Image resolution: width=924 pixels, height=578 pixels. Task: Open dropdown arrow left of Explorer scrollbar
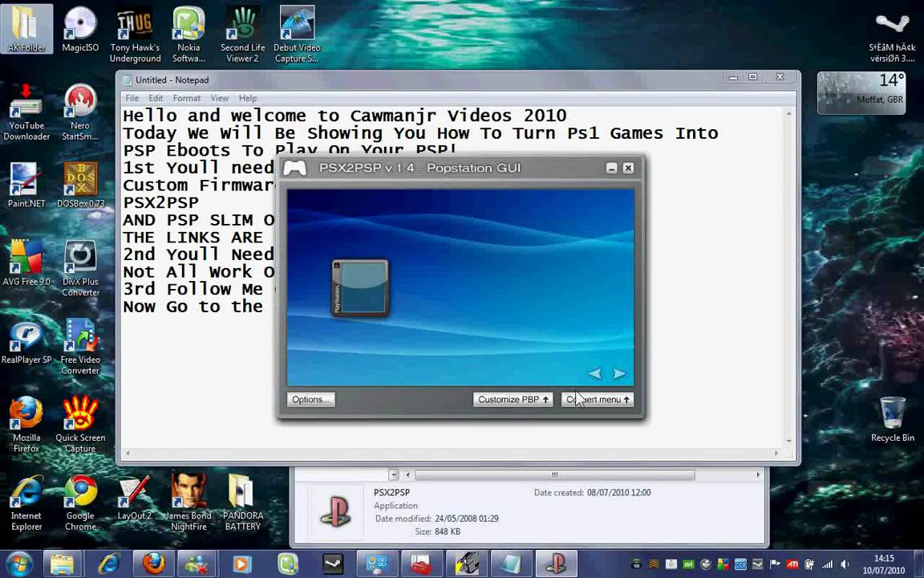pos(394,474)
